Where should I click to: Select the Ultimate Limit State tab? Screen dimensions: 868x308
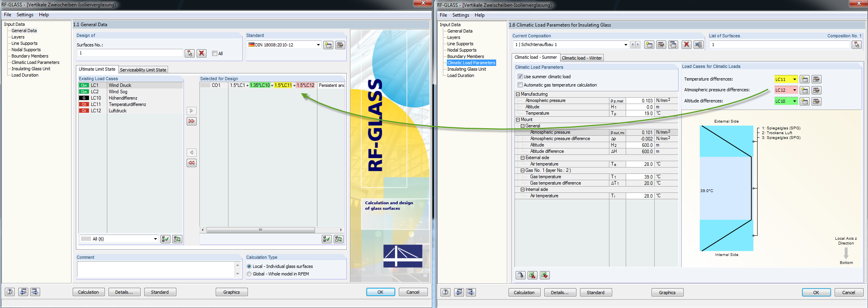[x=97, y=69]
